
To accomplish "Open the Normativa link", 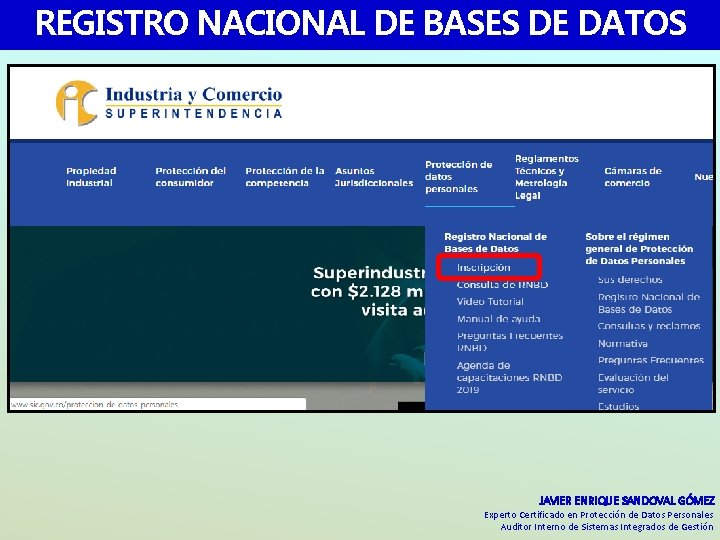I will pyautogui.click(x=623, y=343).
